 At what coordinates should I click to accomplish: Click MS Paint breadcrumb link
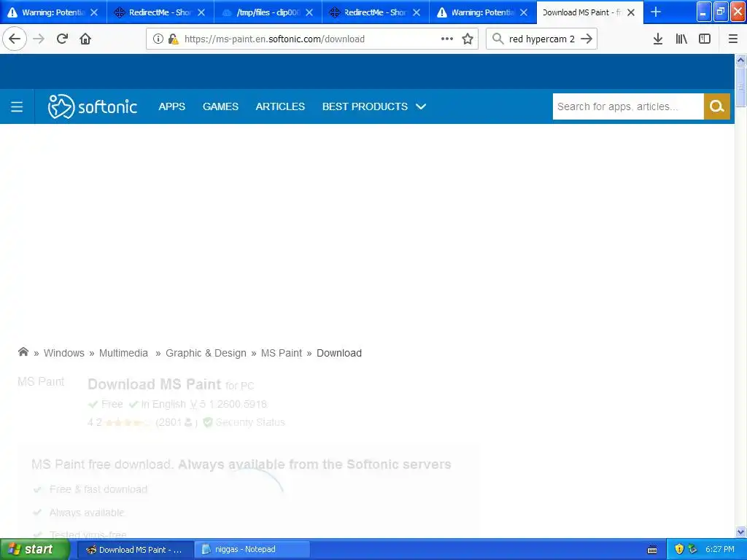point(282,353)
